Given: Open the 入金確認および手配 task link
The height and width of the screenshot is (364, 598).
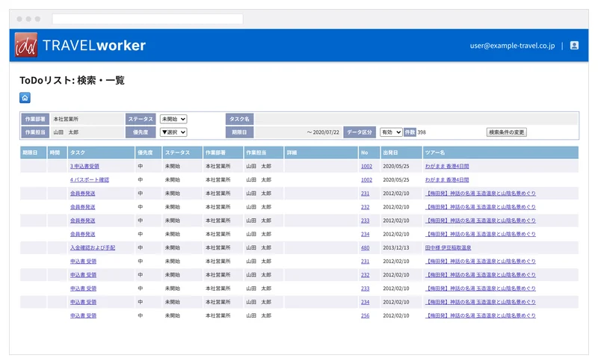Looking at the screenshot, I should [x=93, y=247].
